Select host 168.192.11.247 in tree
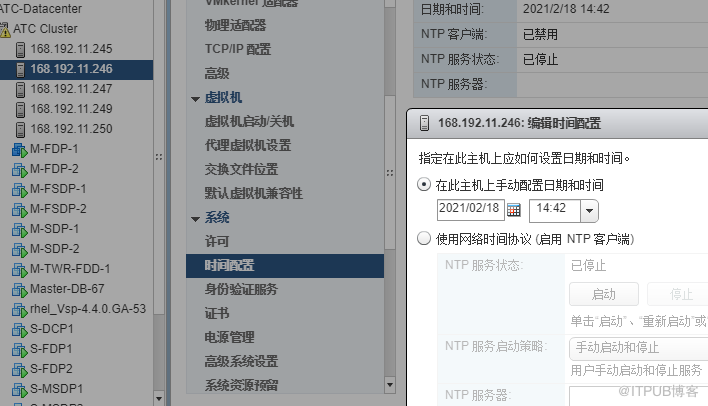The image size is (708, 406). (x=71, y=89)
